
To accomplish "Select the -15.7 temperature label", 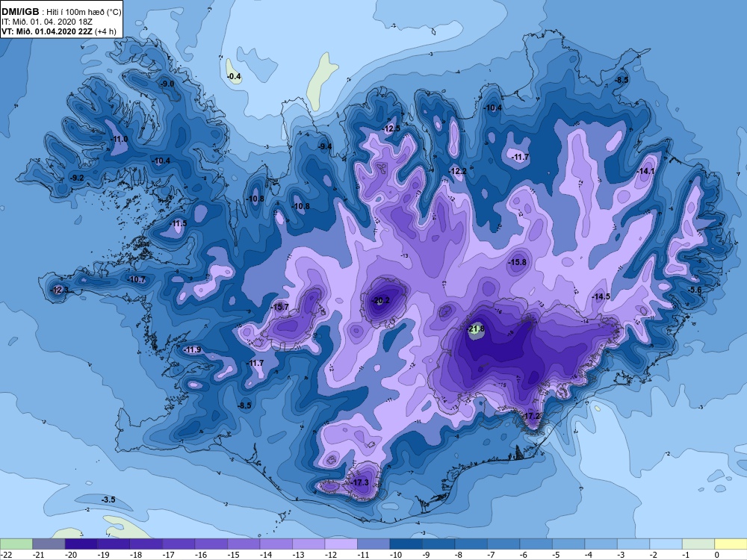I will [279, 307].
